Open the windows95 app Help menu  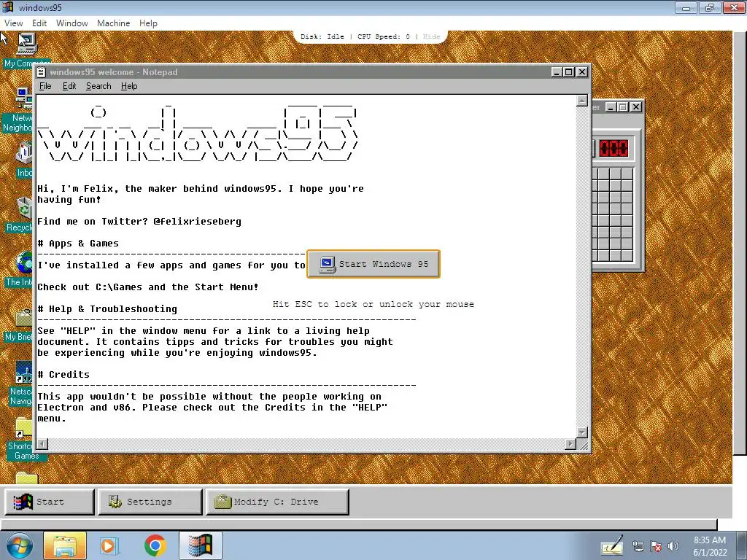(x=148, y=23)
